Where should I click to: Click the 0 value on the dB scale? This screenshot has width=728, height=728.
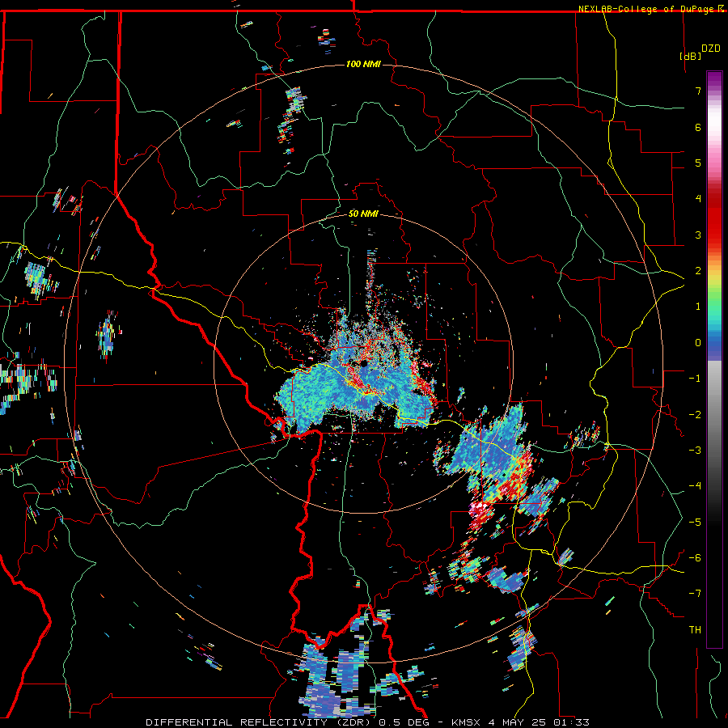pyautogui.click(x=698, y=343)
